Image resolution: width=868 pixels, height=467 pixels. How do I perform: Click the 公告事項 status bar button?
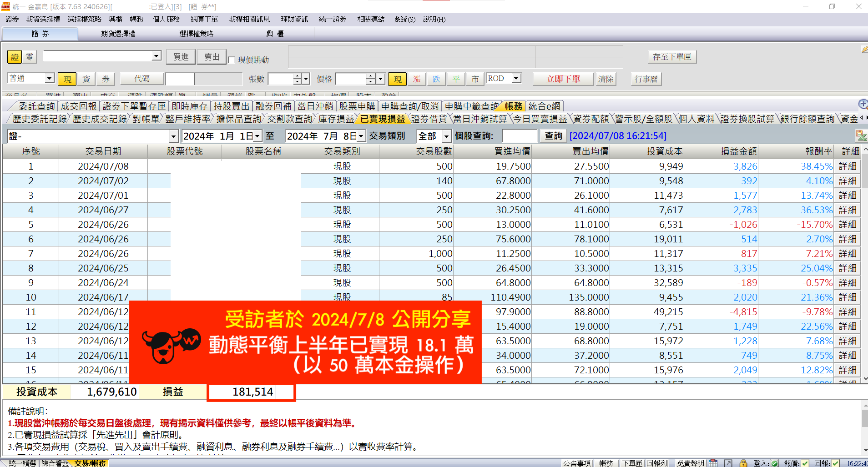click(x=576, y=463)
